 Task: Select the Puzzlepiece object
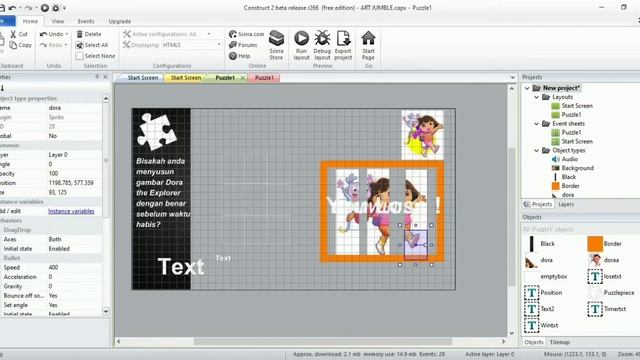coord(611,293)
